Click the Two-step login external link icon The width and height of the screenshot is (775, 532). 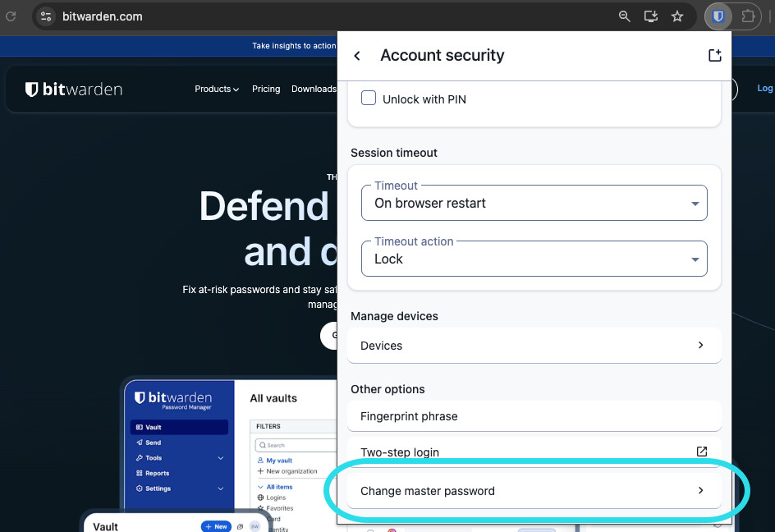[x=701, y=452]
